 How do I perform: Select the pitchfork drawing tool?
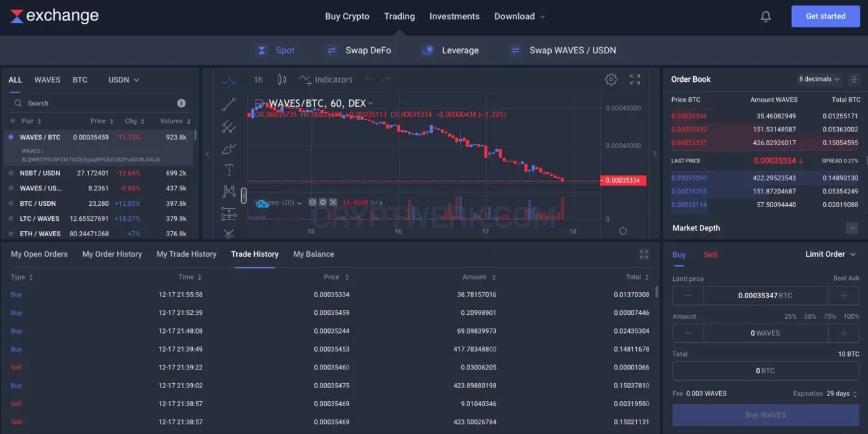[229, 126]
